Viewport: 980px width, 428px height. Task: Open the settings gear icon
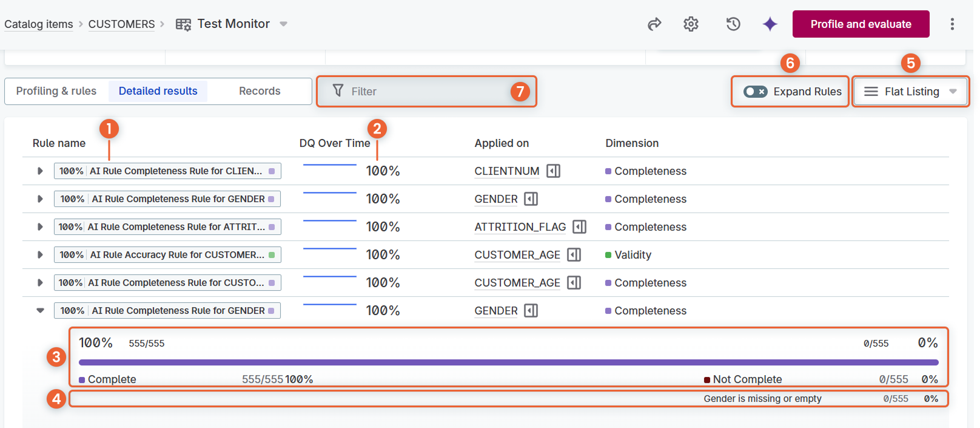(x=691, y=24)
